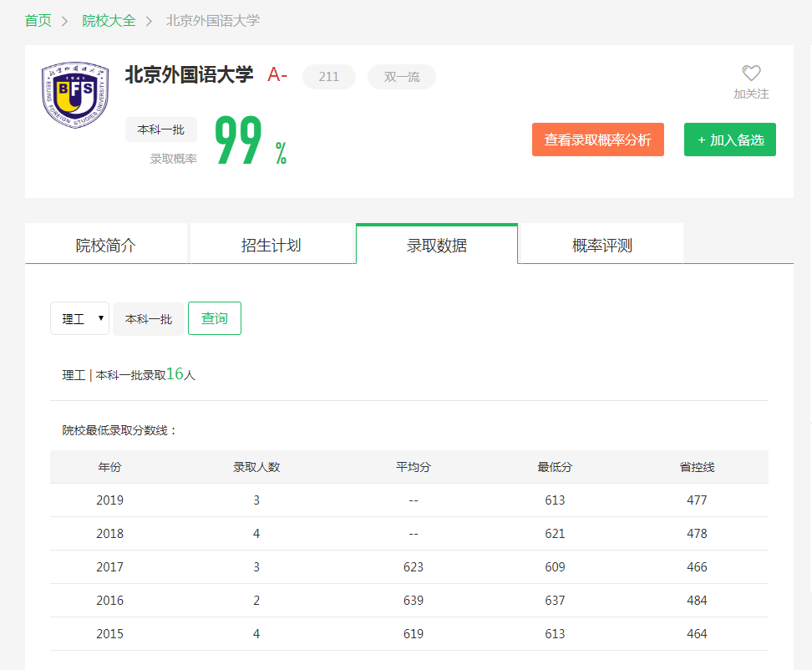Go to 首页 breadcrumb link

[38, 21]
